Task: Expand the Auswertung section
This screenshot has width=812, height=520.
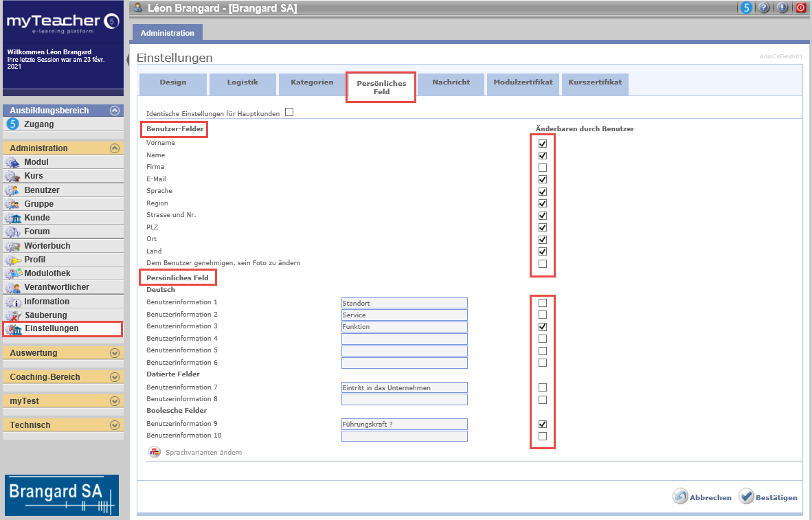Action: click(115, 353)
